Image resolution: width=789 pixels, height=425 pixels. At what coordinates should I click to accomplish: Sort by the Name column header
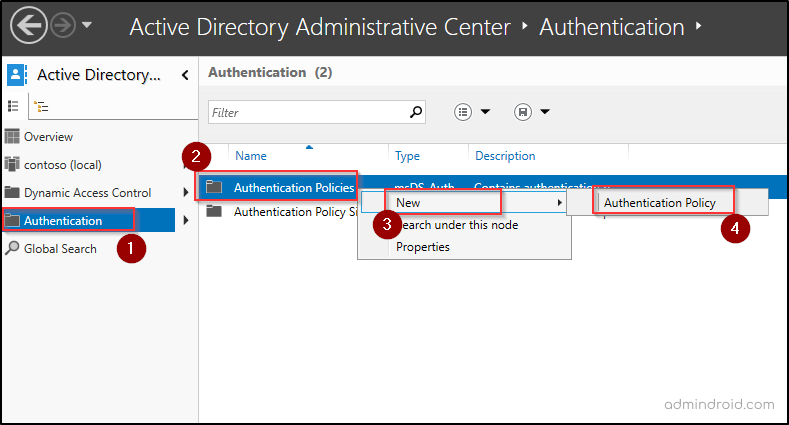pos(251,156)
